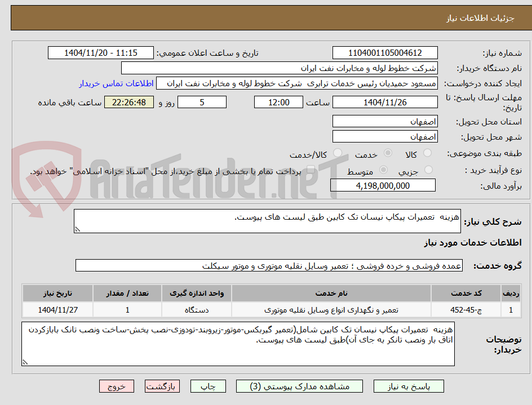The height and width of the screenshot is (405, 532).
Task: Click the resize handle of توضیحات خریدار box
Action: point(25,362)
